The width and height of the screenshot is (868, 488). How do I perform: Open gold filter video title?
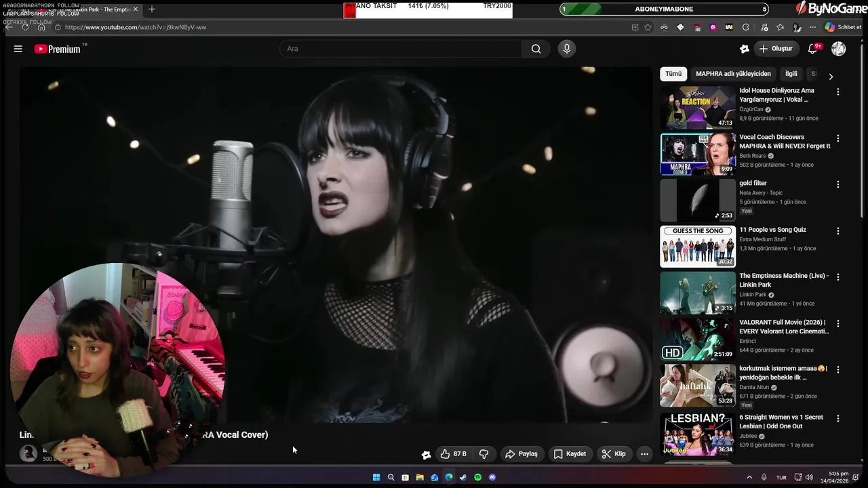tap(753, 183)
